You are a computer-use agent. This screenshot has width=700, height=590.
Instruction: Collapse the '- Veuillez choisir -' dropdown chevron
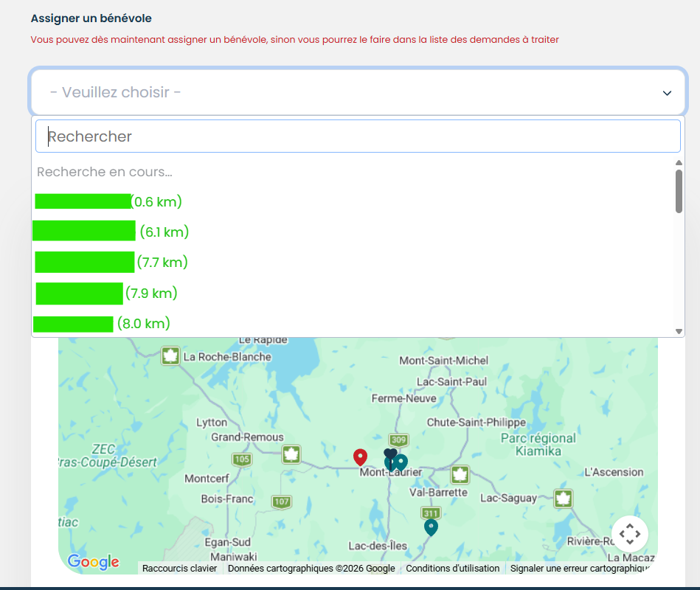pyautogui.click(x=667, y=93)
